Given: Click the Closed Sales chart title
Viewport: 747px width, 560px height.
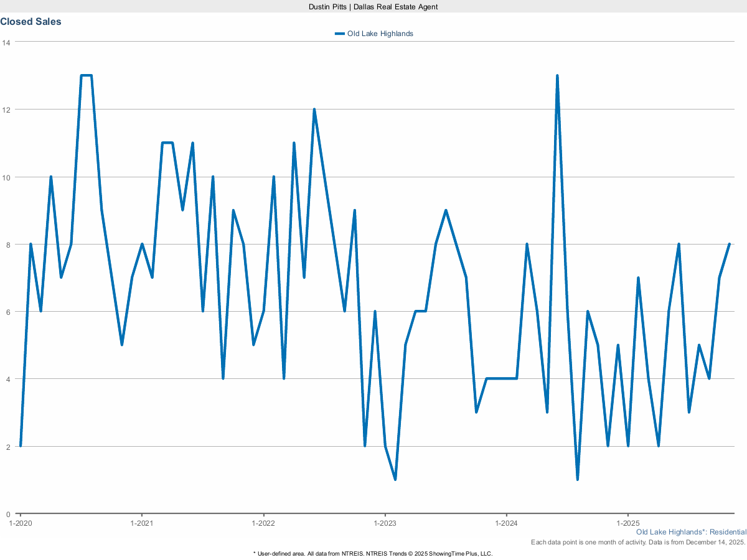Looking at the screenshot, I should click(x=31, y=22).
